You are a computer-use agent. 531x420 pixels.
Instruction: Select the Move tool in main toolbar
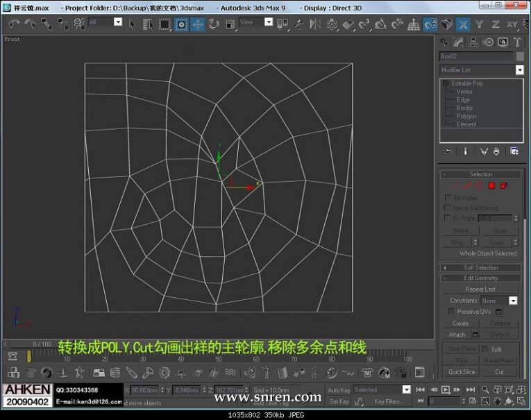pos(198,24)
